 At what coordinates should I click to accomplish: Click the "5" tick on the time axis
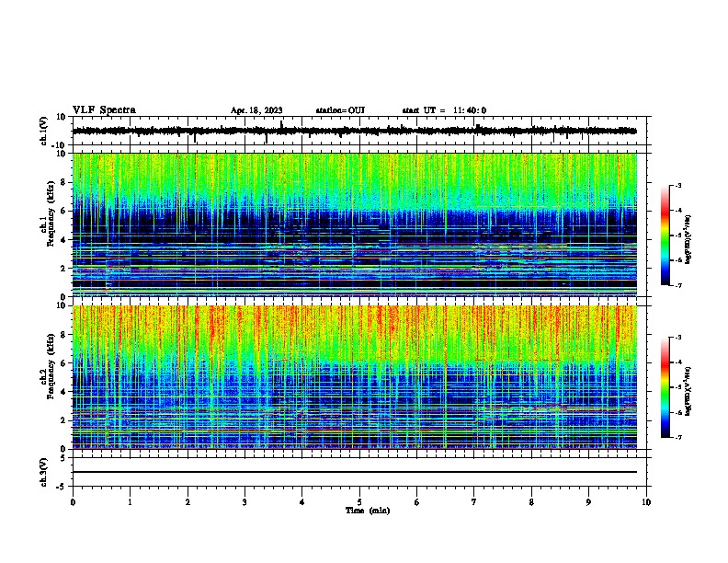pos(359,502)
